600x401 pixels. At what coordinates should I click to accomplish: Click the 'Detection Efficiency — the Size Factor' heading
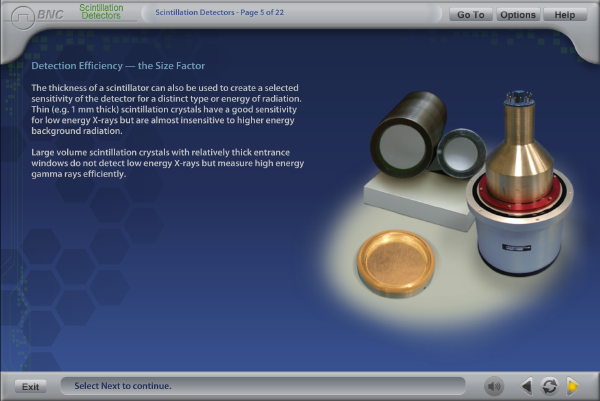click(118, 66)
